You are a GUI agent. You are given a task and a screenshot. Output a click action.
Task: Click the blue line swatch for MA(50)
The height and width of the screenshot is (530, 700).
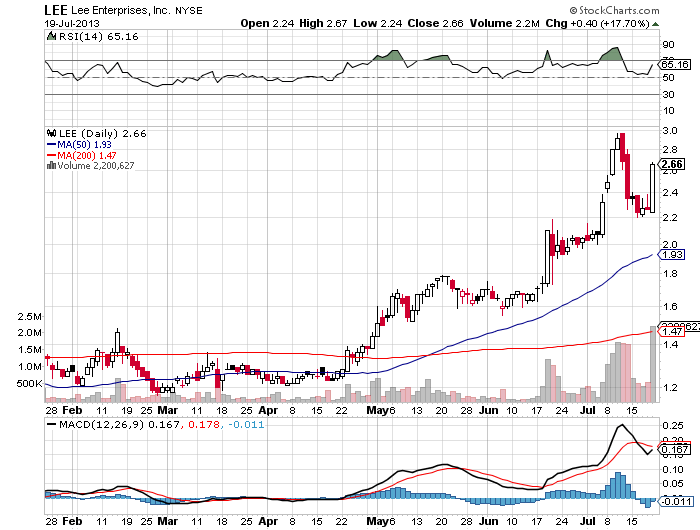(x=51, y=144)
